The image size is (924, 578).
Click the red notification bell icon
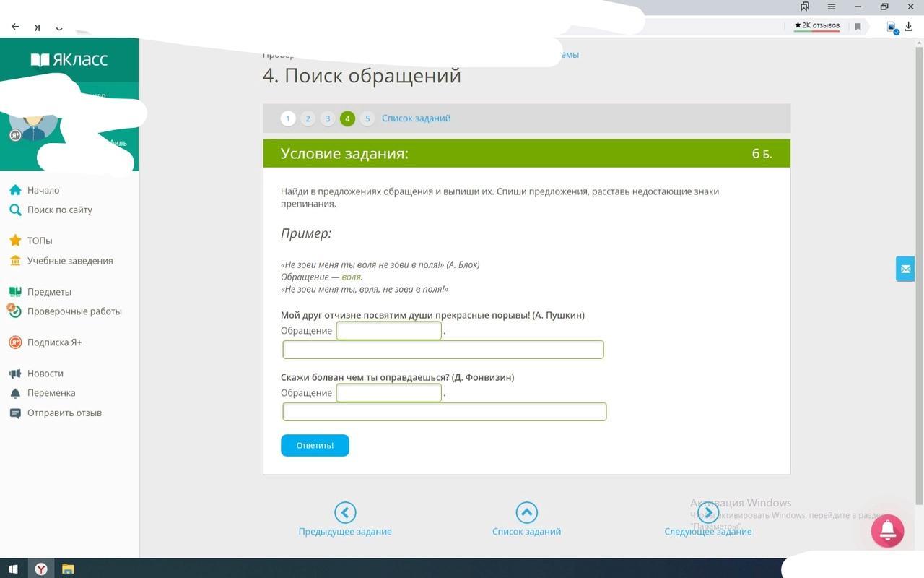tap(887, 531)
